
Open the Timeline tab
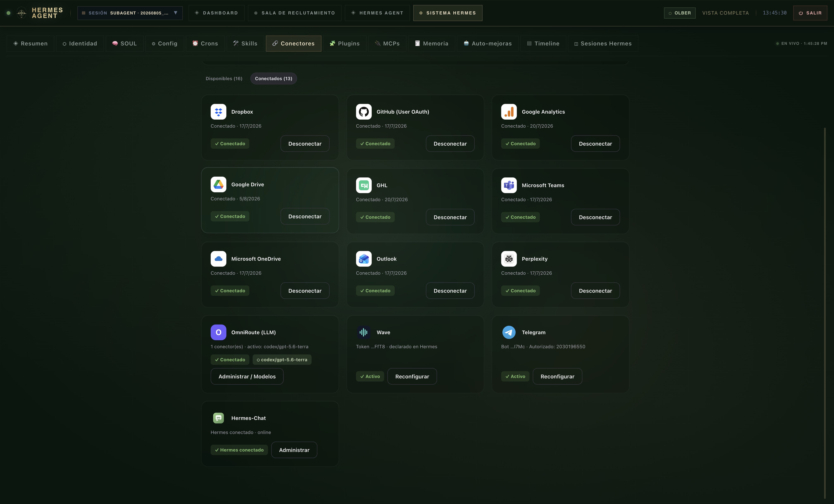[x=543, y=43]
